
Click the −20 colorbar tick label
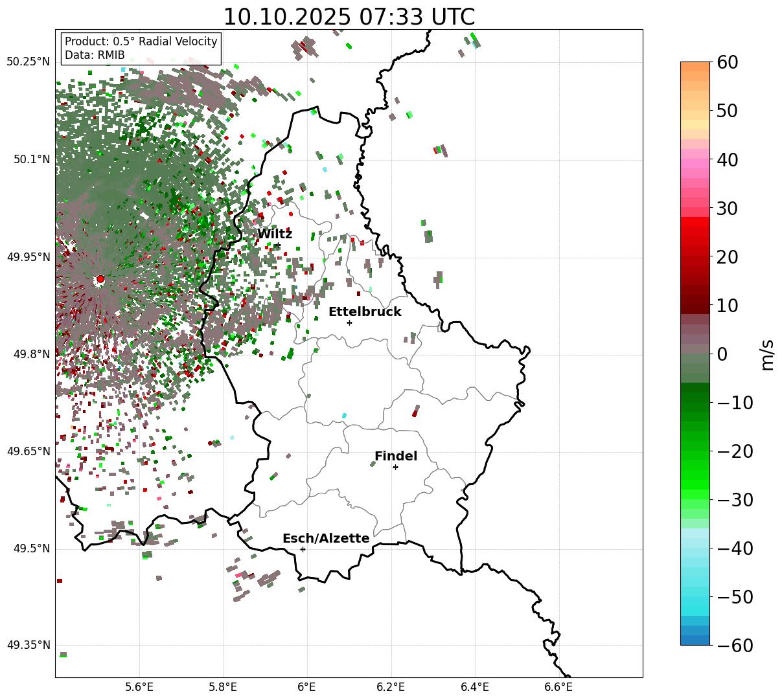pos(735,451)
